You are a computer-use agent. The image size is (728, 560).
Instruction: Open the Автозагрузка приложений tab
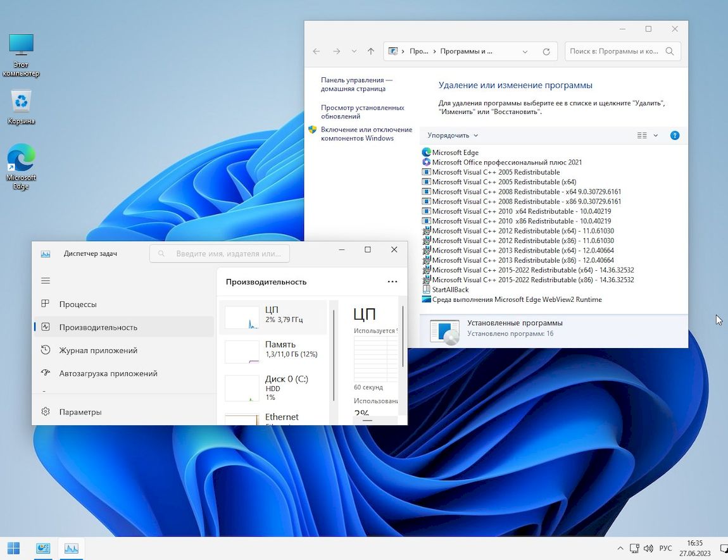[x=124, y=373]
